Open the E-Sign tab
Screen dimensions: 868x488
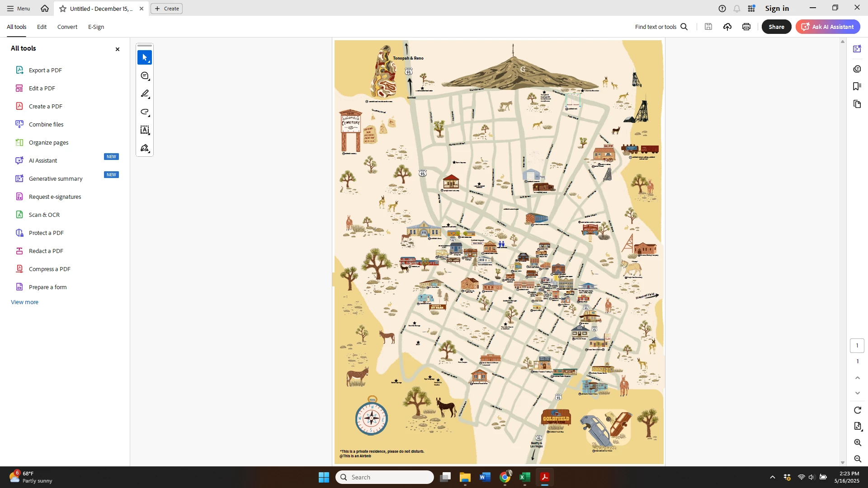pos(96,27)
